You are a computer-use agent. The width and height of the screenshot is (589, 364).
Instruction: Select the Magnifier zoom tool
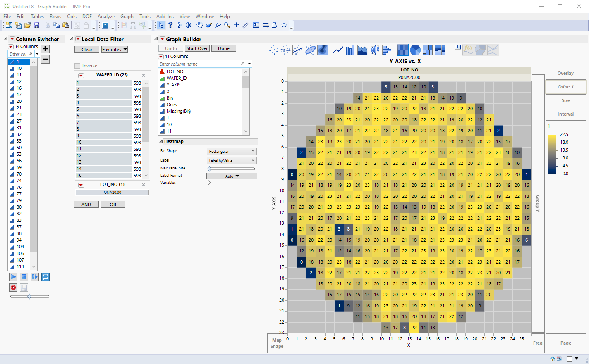pos(226,25)
